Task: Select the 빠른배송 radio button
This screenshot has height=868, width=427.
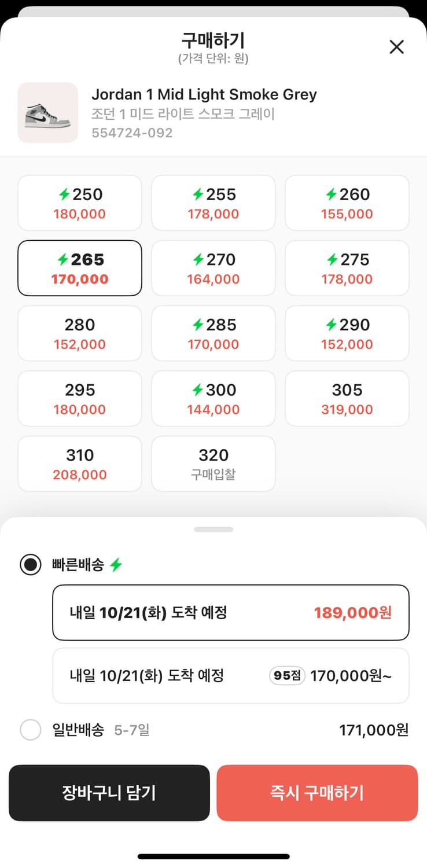Action: pyautogui.click(x=31, y=565)
